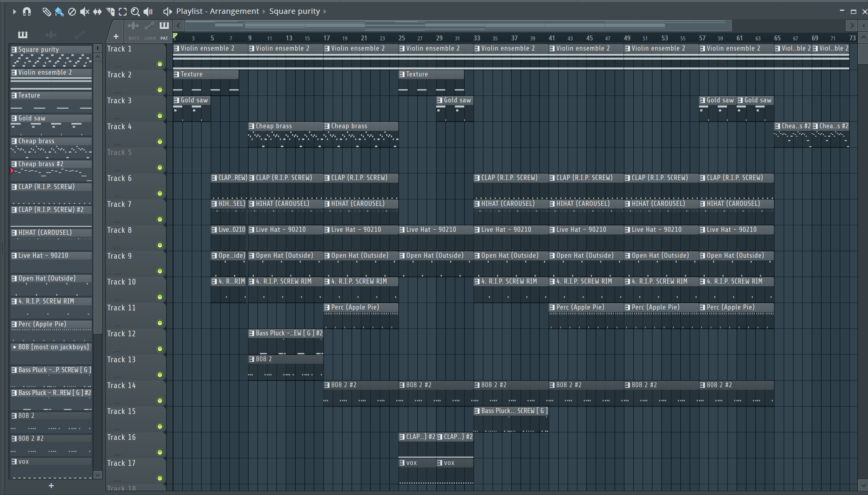Open clip menu of Gold saw at bar 29
This screenshot has width=868, height=495.
pos(440,100)
